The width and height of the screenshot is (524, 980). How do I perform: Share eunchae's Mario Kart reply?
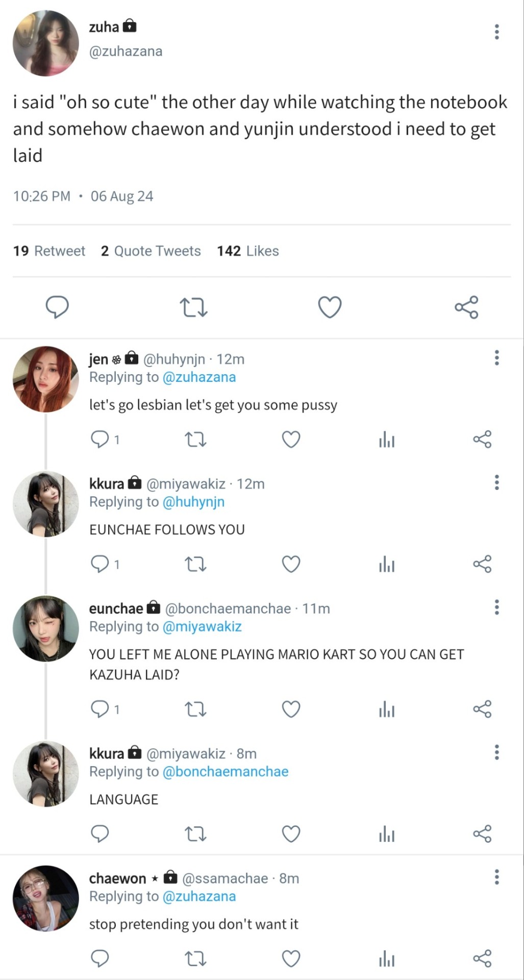point(482,709)
